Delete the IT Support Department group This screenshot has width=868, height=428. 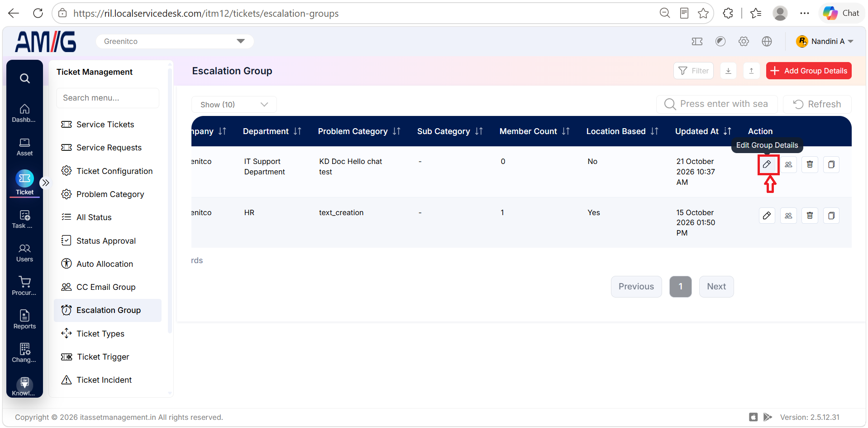[x=810, y=164]
